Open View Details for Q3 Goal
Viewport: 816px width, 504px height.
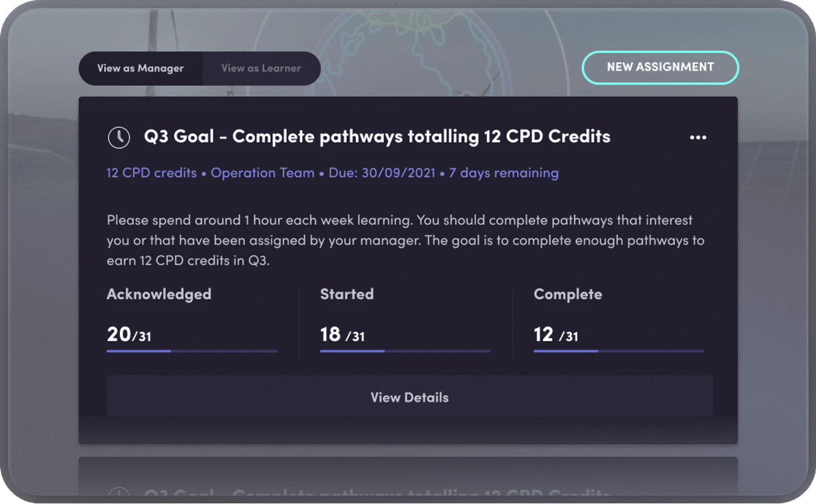[409, 396]
